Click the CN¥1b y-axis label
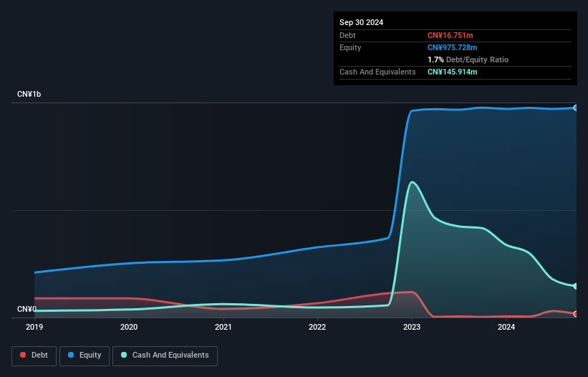 tap(29, 94)
